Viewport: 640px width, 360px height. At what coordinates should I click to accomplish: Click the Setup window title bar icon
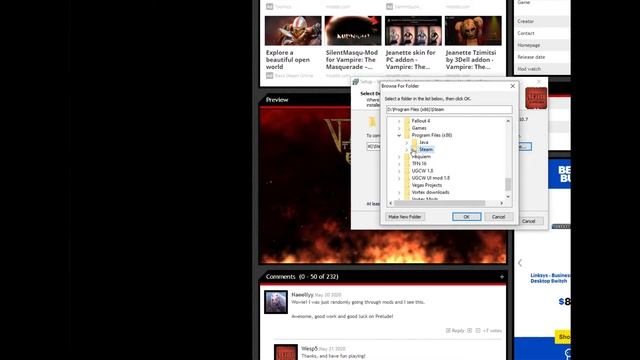356,82
